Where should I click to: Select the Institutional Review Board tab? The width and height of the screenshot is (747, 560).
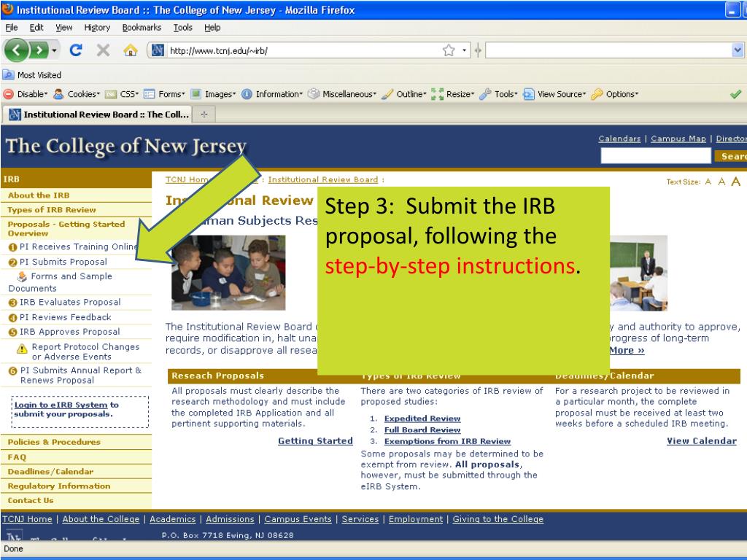[x=98, y=114]
